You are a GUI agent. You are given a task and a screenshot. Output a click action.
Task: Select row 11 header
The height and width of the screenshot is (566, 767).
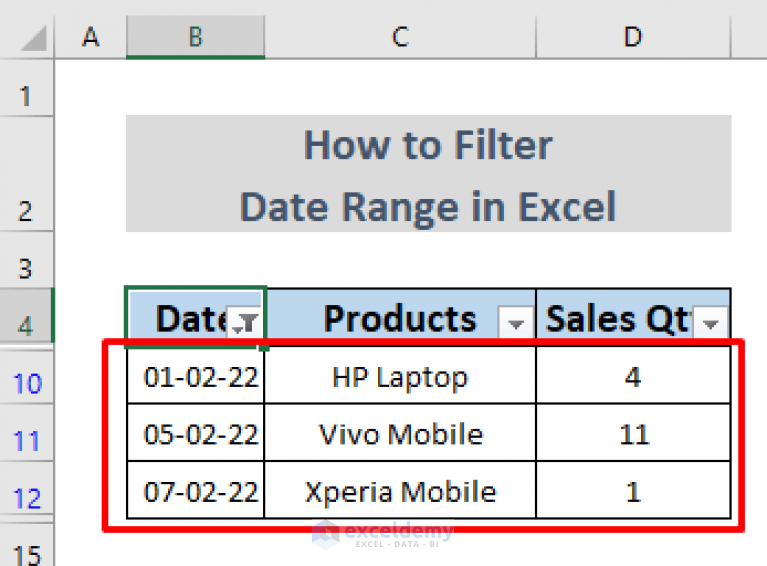26,433
